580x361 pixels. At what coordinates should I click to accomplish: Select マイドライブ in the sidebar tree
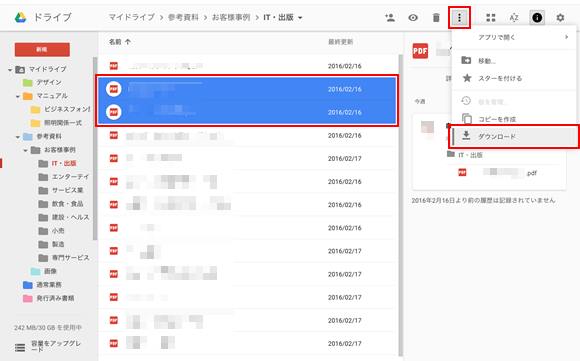click(x=48, y=69)
